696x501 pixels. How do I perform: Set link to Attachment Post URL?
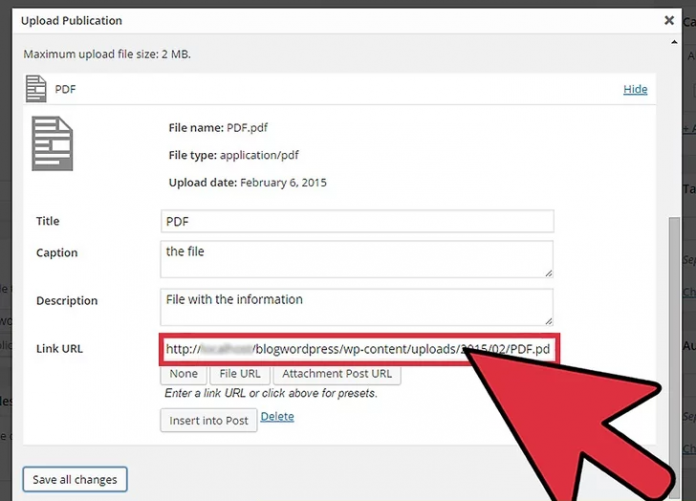[337, 374]
